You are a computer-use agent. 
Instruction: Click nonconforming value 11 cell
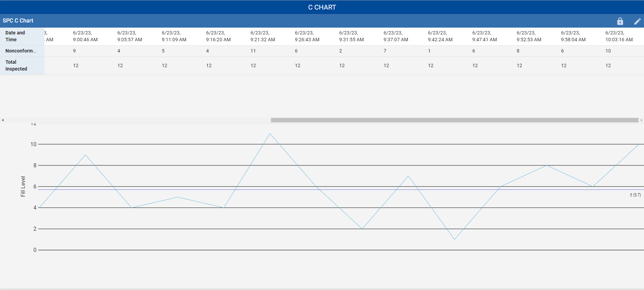click(253, 51)
